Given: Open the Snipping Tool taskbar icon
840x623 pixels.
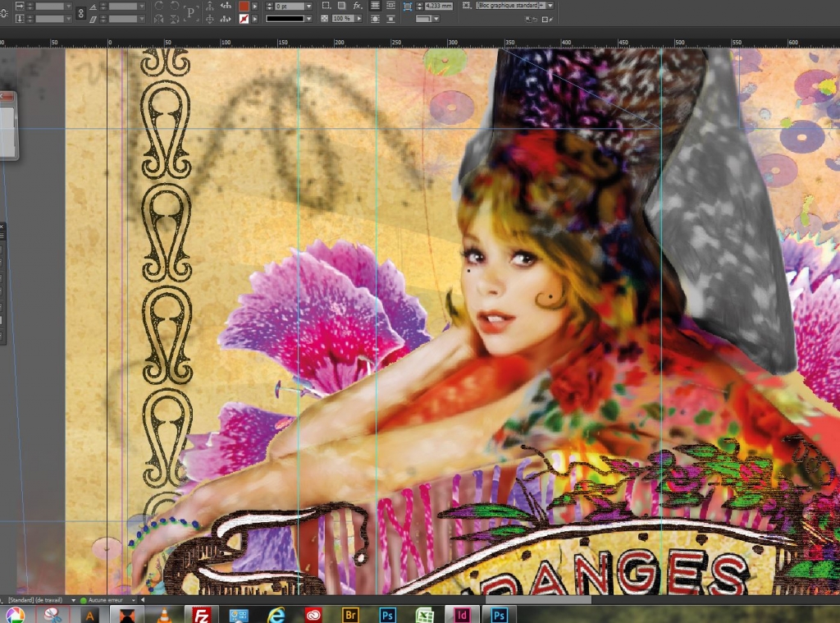Looking at the screenshot, I should click(x=52, y=615).
